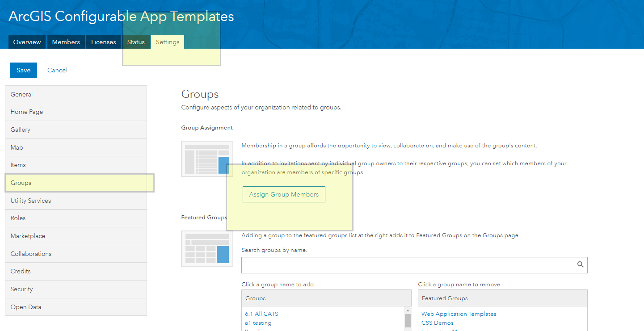Open Marketplace settings
This screenshot has height=331, width=644.
76,236
